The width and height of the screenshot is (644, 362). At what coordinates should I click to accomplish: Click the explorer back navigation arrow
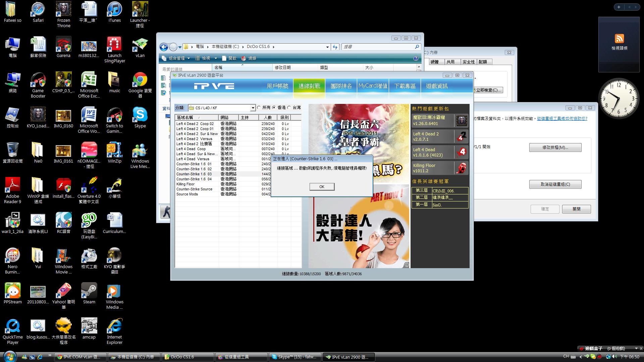[x=164, y=47]
